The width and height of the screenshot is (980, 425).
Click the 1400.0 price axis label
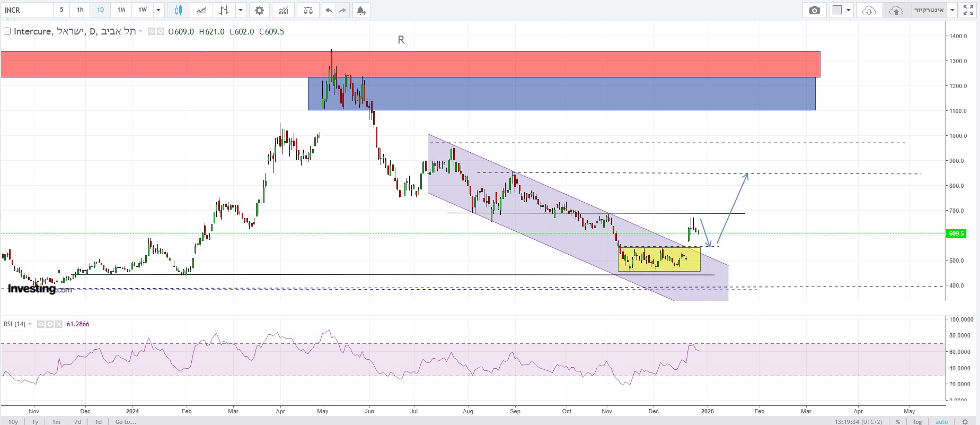tap(958, 36)
